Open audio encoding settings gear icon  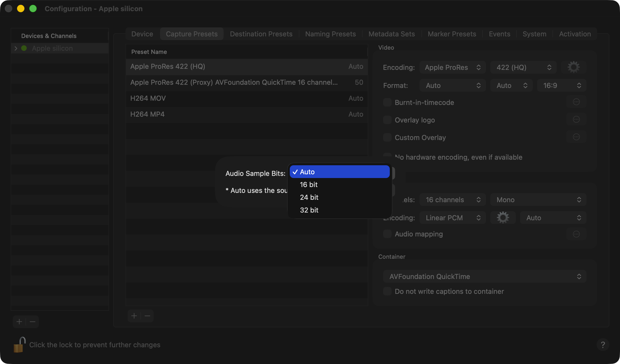click(x=503, y=218)
